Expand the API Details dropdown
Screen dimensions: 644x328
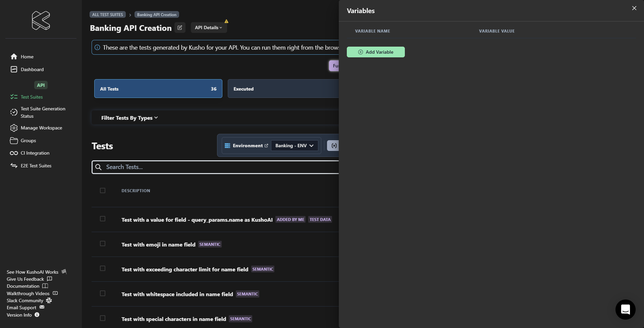tap(209, 28)
